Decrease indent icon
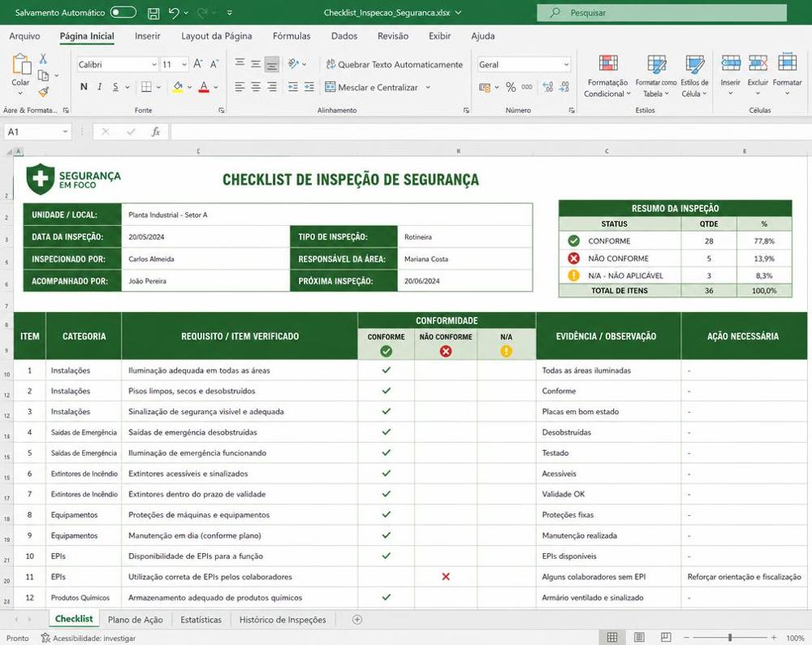 [x=293, y=87]
